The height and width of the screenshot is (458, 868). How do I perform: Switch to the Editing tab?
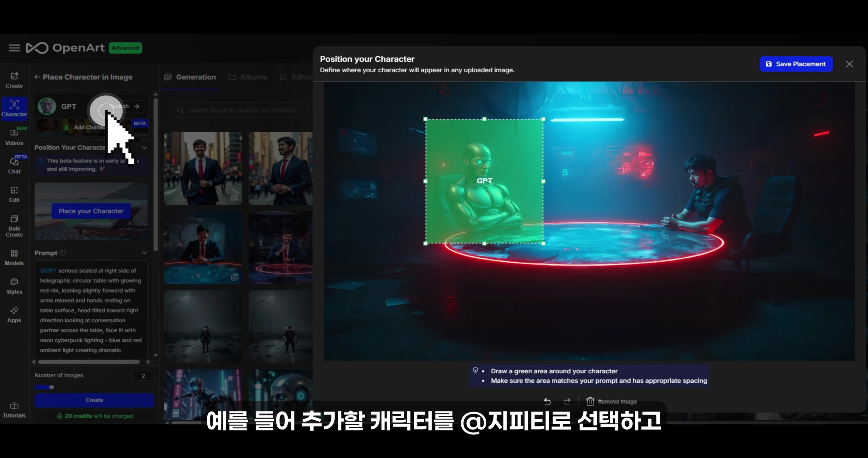296,77
